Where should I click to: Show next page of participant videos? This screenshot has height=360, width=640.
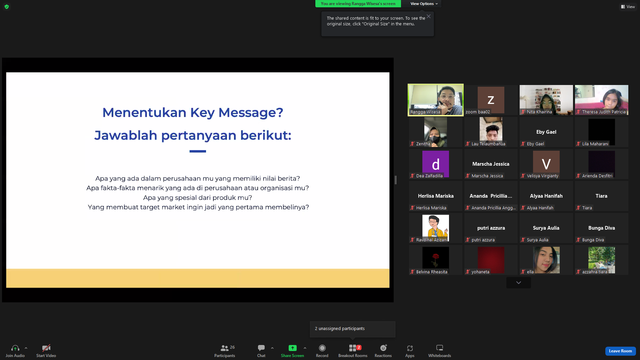coord(518,282)
